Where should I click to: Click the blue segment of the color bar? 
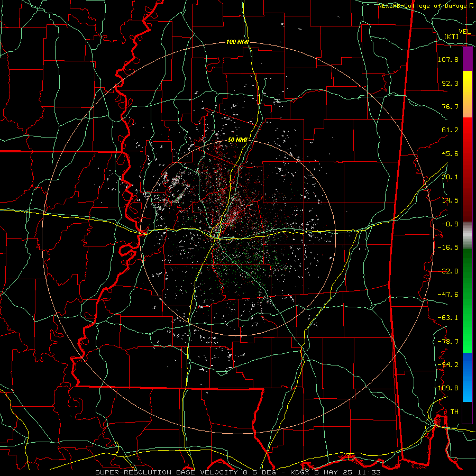coord(467,377)
